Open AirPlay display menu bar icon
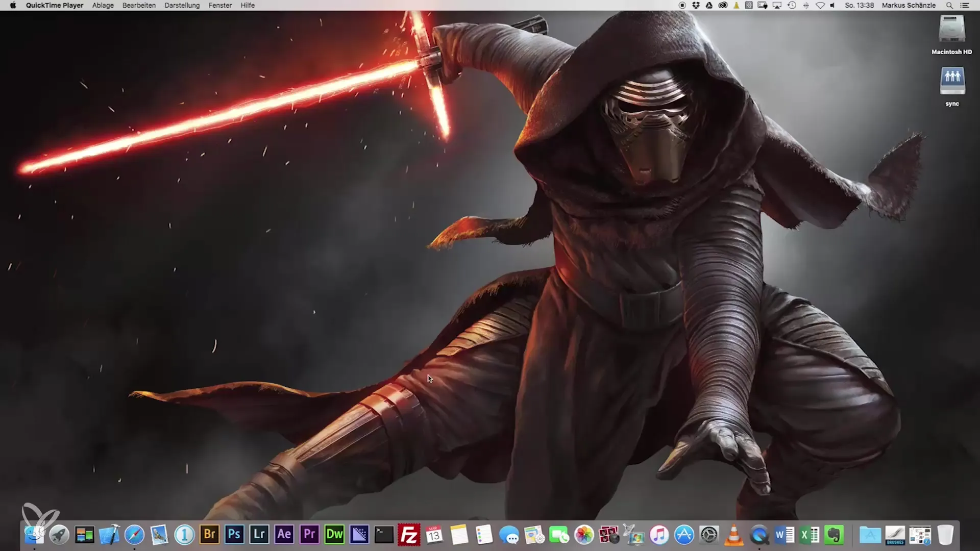 [777, 5]
